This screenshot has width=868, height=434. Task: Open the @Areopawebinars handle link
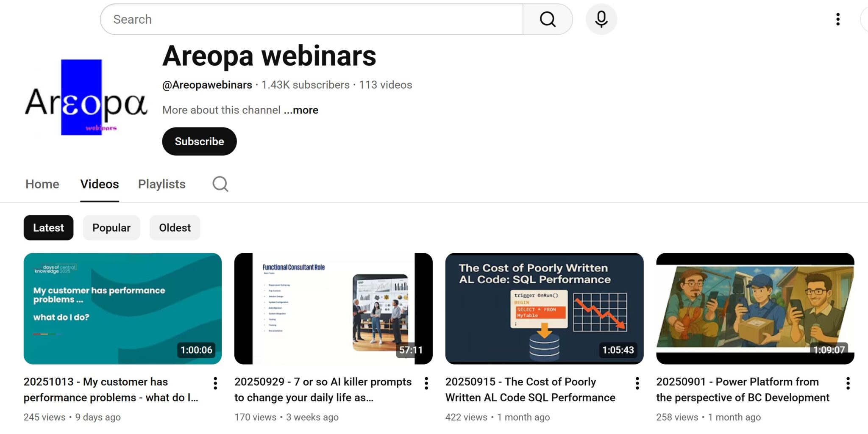207,85
